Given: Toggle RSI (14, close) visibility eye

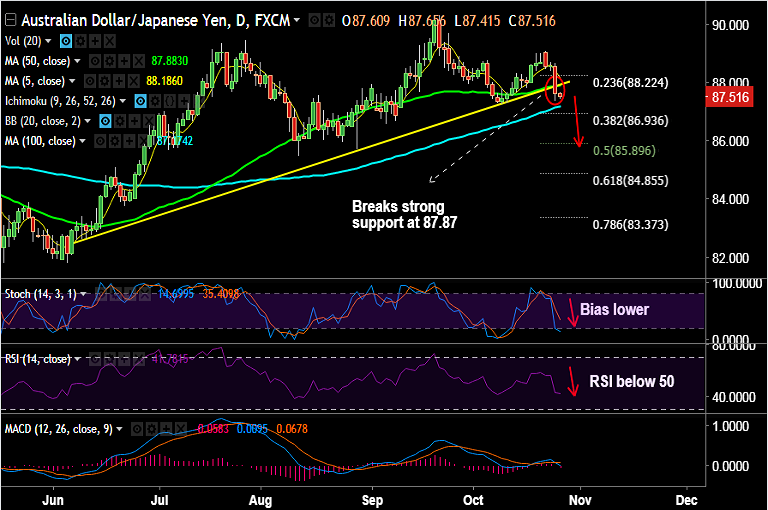Looking at the screenshot, I should (x=95, y=359).
